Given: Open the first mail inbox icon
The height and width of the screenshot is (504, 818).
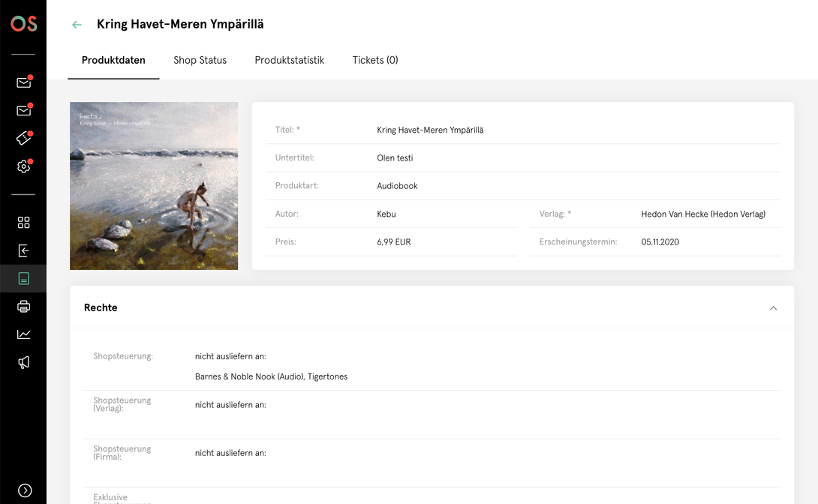Looking at the screenshot, I should point(24,82).
